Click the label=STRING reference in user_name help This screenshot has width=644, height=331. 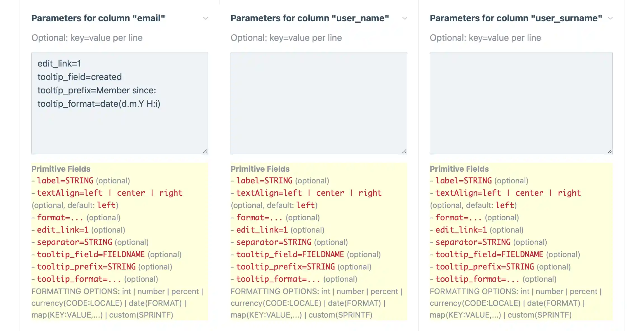click(x=265, y=180)
